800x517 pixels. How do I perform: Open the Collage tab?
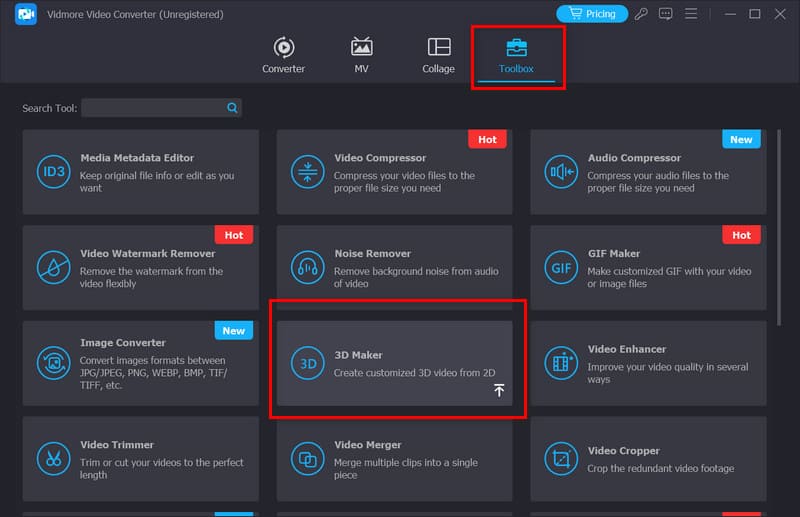438,56
